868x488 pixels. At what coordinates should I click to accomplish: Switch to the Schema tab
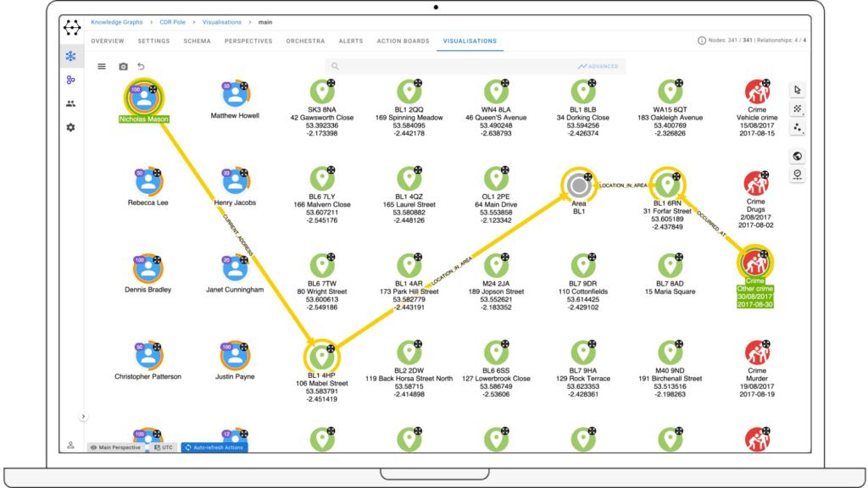[x=197, y=41]
